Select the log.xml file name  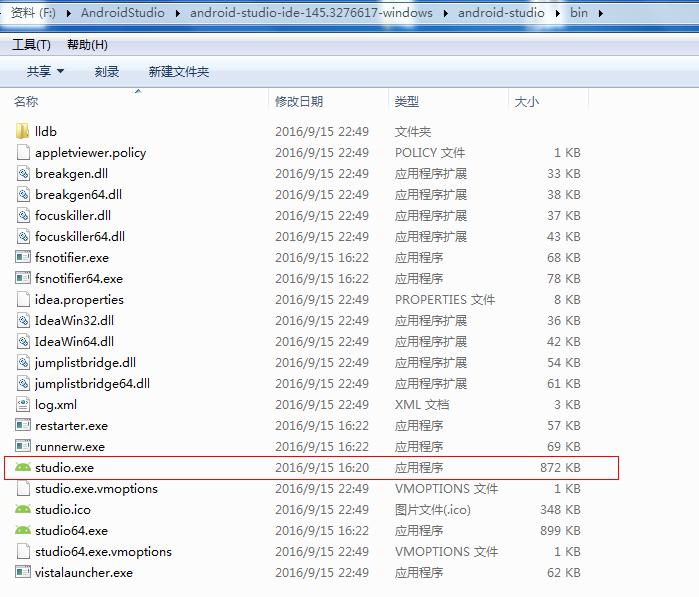click(56, 404)
